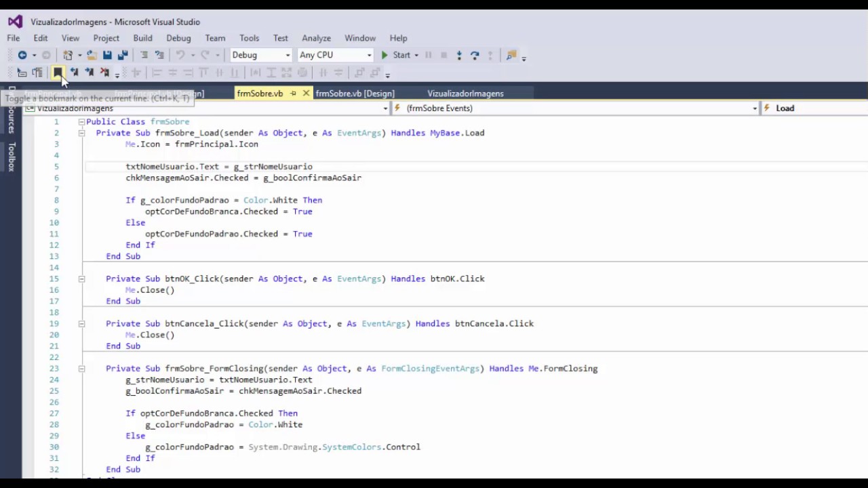Viewport: 868px width, 488px height.
Task: Open the Build menu
Action: tap(142, 38)
